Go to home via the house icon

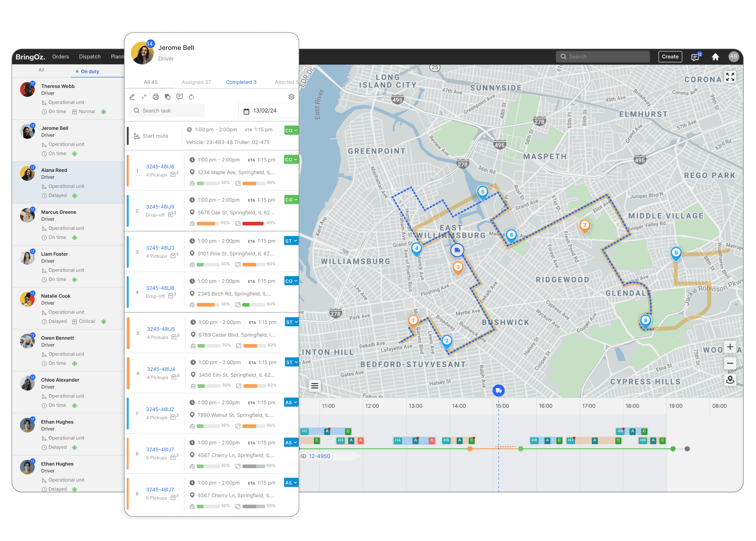point(715,57)
